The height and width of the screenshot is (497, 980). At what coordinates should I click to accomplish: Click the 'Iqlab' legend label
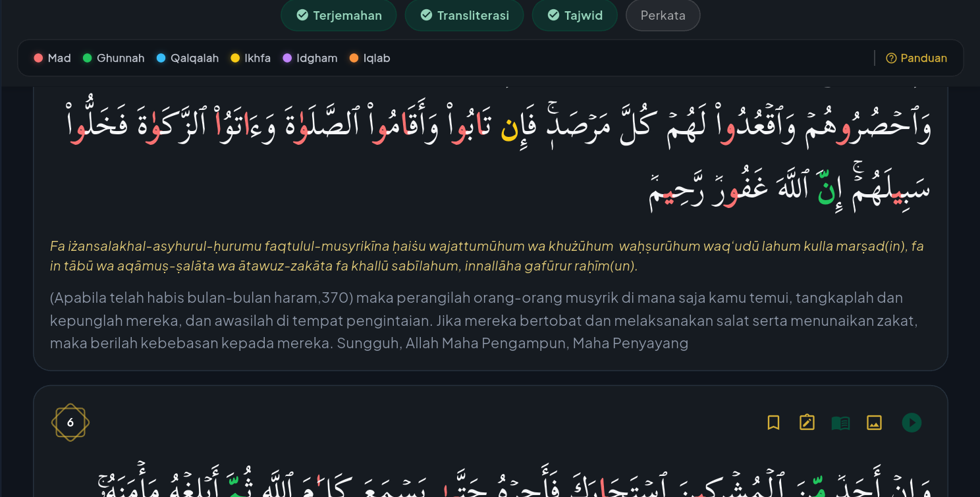(377, 58)
